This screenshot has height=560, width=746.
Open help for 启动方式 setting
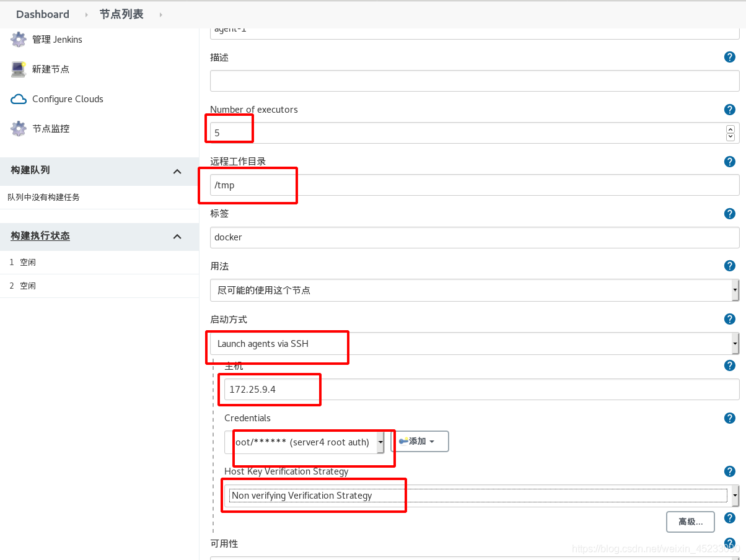[x=730, y=319]
